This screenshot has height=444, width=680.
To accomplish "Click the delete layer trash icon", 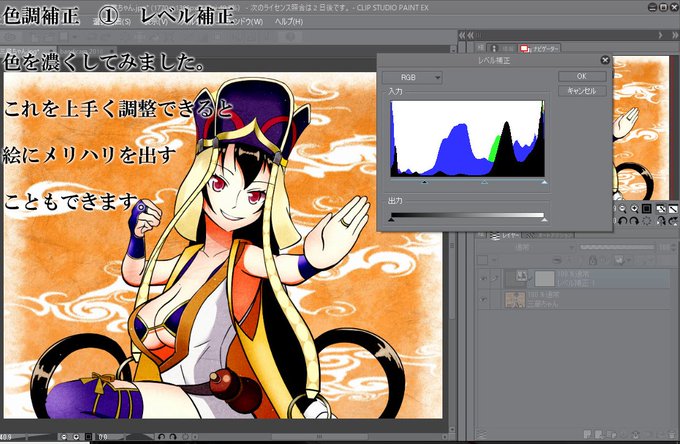I will tap(672, 434).
